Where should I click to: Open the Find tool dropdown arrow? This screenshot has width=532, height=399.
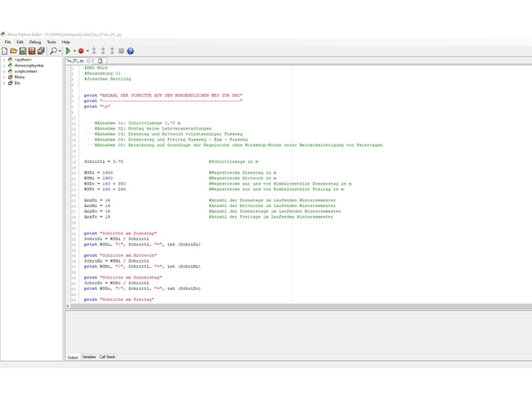(x=60, y=51)
